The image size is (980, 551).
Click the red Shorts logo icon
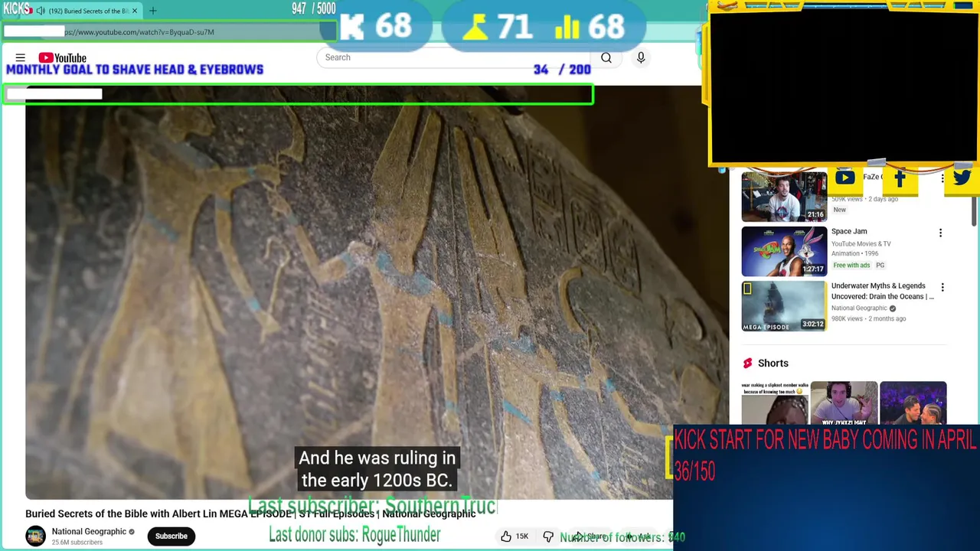[x=747, y=364]
